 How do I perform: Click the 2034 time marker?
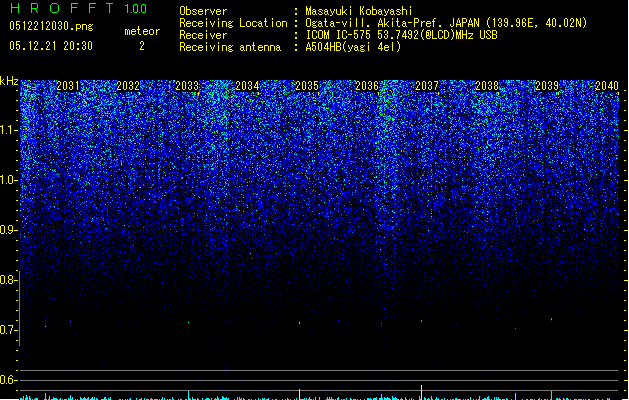coord(247,86)
